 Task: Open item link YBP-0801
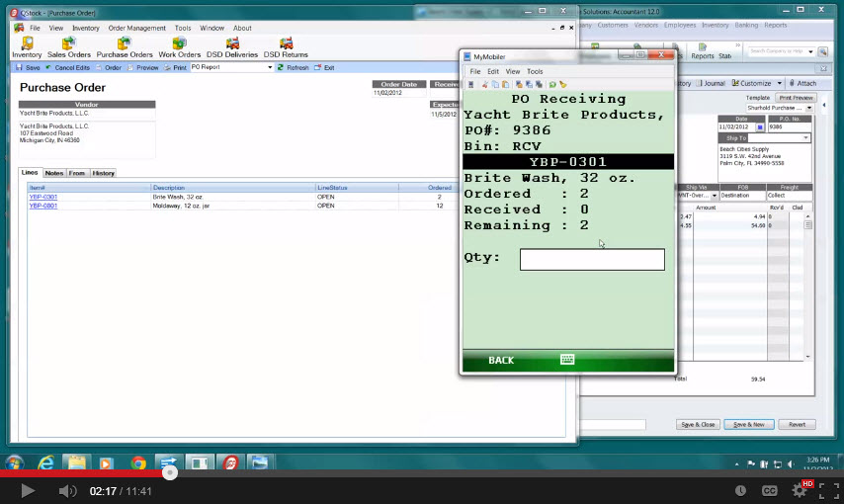point(43,206)
